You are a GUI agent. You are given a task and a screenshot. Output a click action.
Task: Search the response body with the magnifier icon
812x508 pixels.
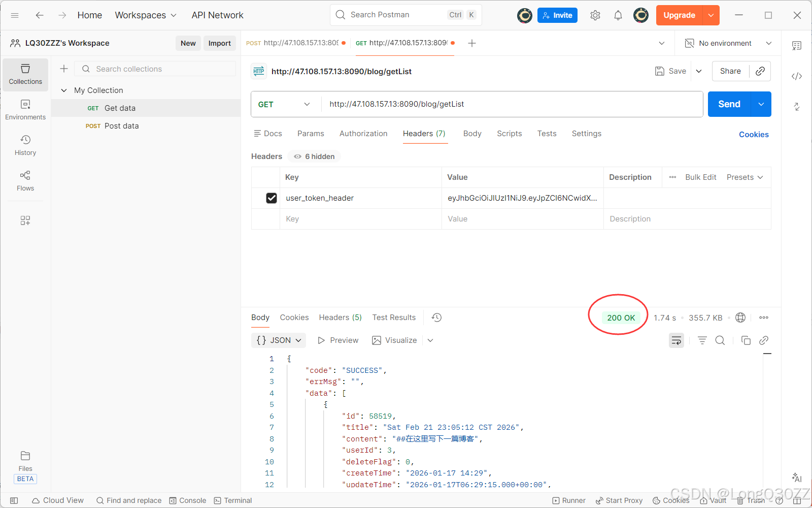[720, 340]
